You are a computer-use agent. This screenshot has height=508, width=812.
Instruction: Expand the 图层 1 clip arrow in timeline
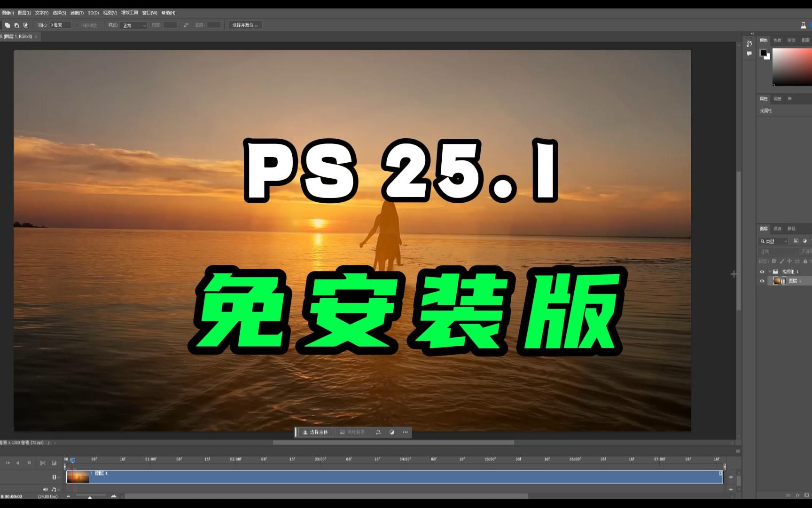[x=92, y=473]
